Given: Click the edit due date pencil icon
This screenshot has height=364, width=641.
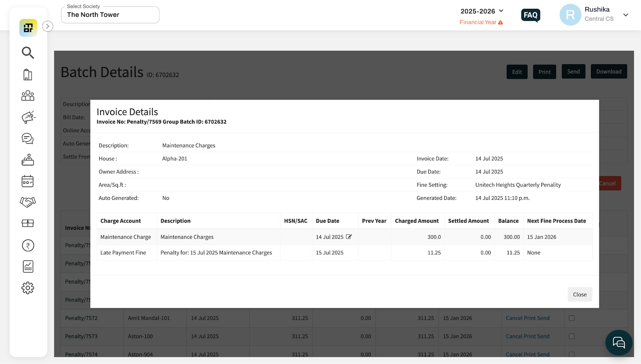Looking at the screenshot, I should click(x=349, y=237).
